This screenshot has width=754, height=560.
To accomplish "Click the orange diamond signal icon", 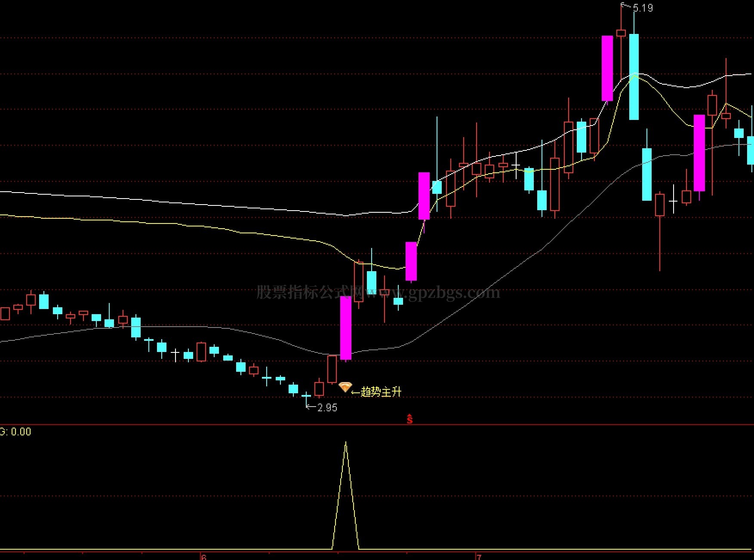I will coord(345,387).
